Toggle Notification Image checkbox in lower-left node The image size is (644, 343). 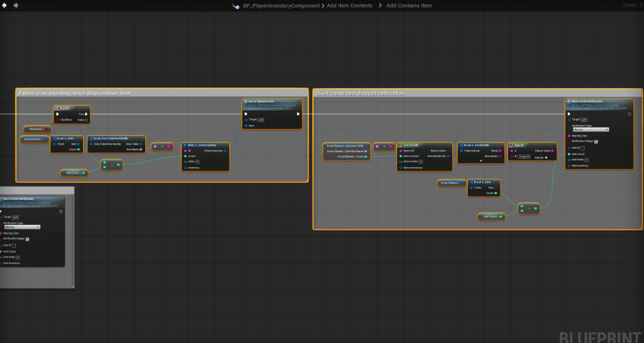click(x=27, y=239)
